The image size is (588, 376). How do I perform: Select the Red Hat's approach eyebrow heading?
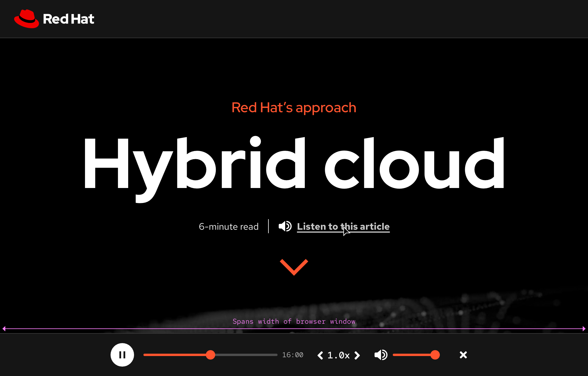pyautogui.click(x=293, y=108)
